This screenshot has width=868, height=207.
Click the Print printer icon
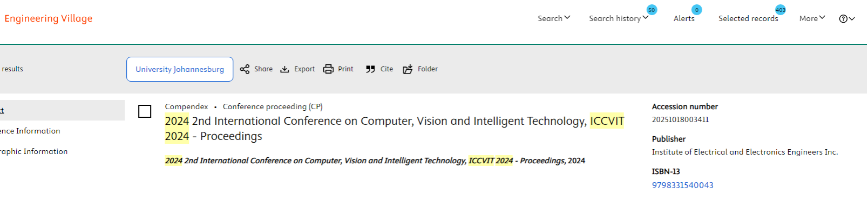tap(328, 69)
